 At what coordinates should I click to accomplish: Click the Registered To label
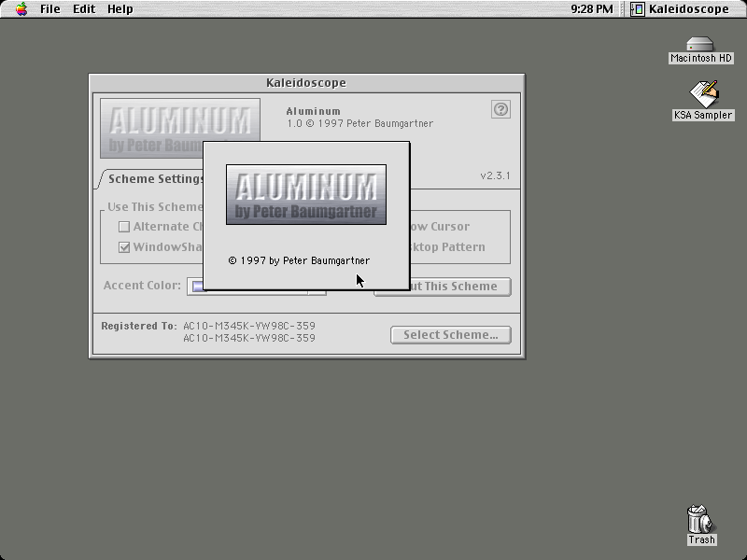(x=139, y=326)
